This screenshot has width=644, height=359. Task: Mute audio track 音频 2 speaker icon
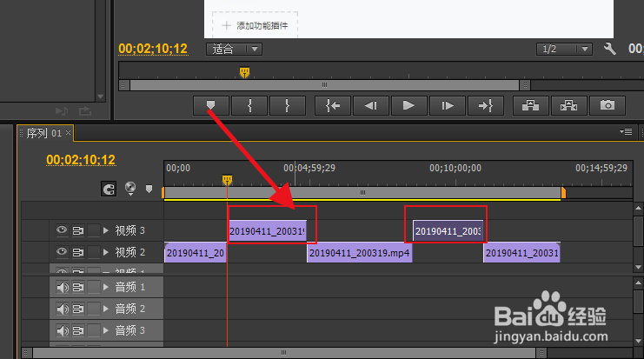click(x=63, y=309)
